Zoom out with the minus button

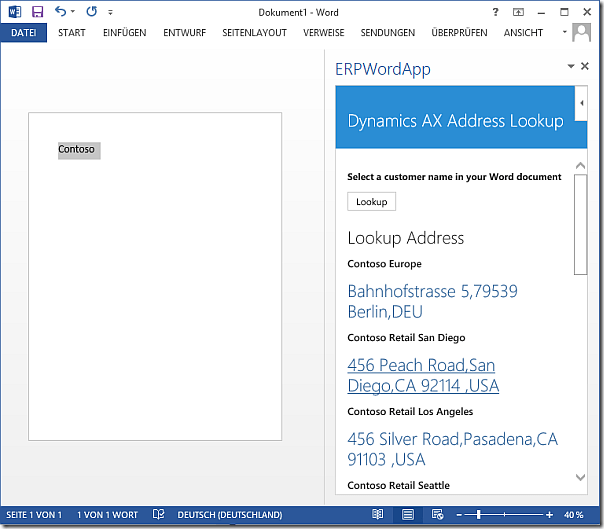pyautogui.click(x=459, y=515)
